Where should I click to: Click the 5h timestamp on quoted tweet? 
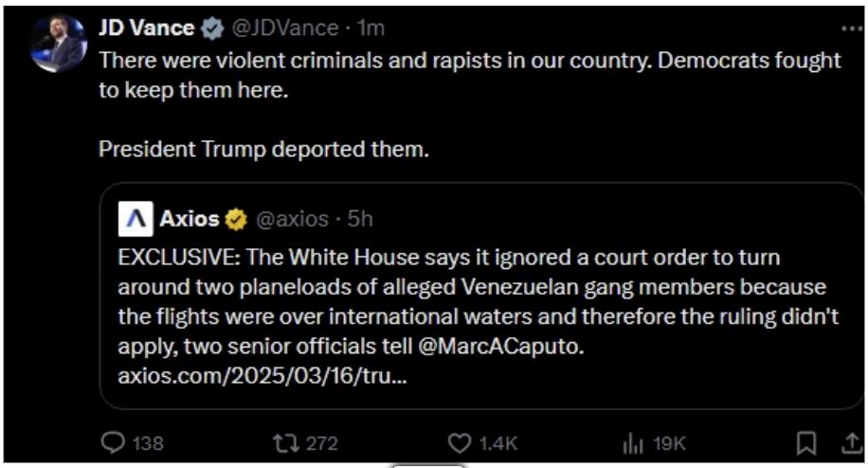click(360, 220)
